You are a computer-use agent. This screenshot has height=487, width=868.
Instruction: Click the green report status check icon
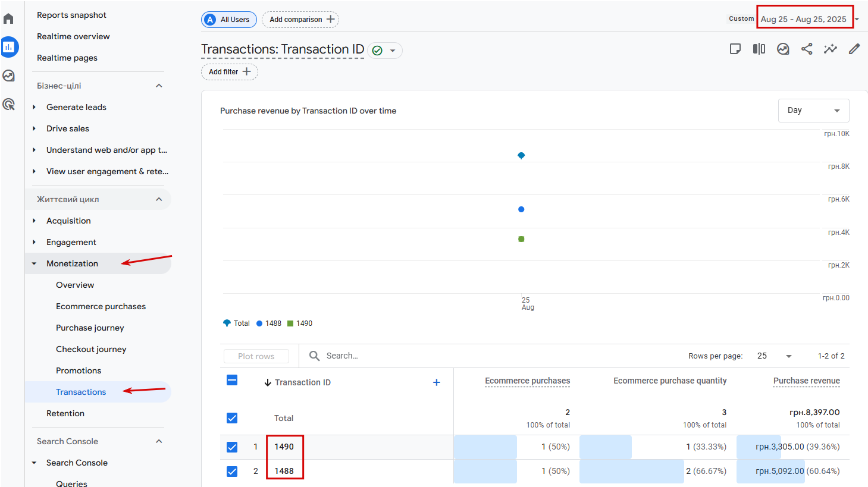point(377,51)
